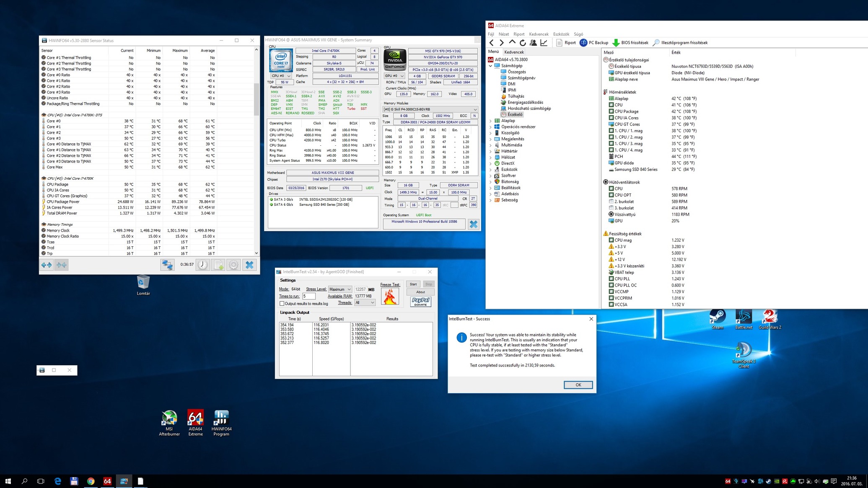This screenshot has width=868, height=488.
Task: Open PC Backup in AIDA64
Action: pyautogui.click(x=594, y=43)
